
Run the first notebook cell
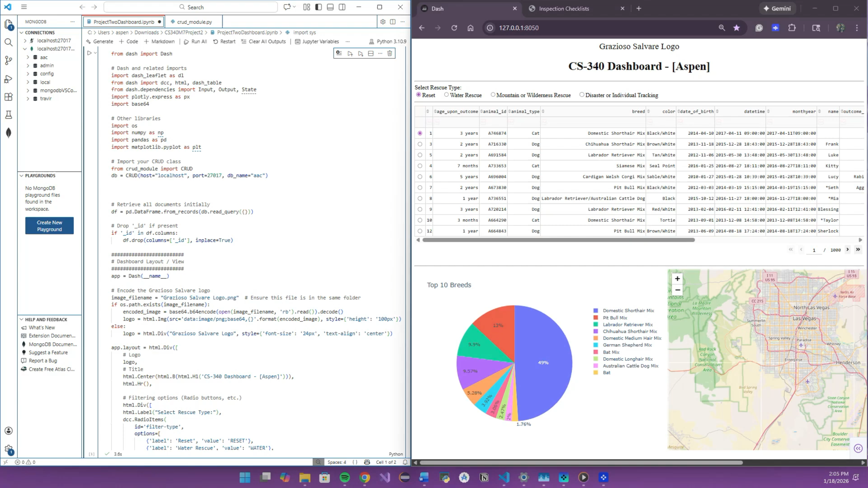[89, 53]
